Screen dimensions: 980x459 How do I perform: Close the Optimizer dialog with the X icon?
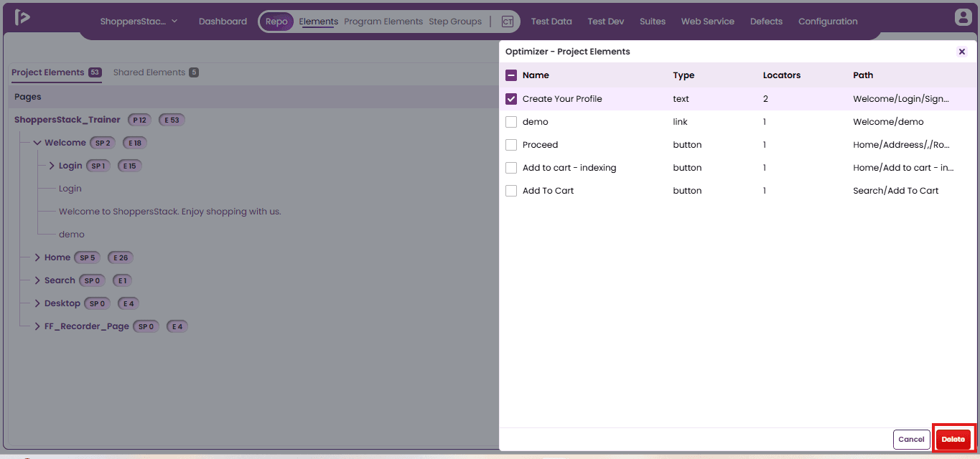point(962,52)
